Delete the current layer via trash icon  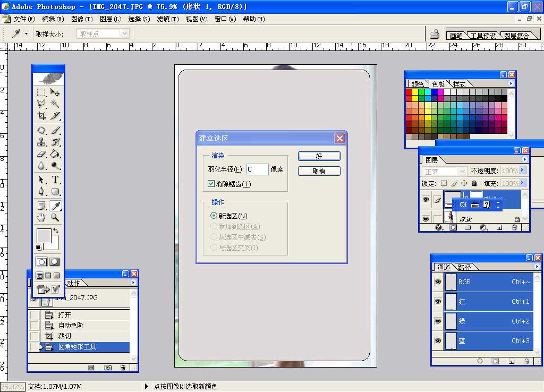514,227
